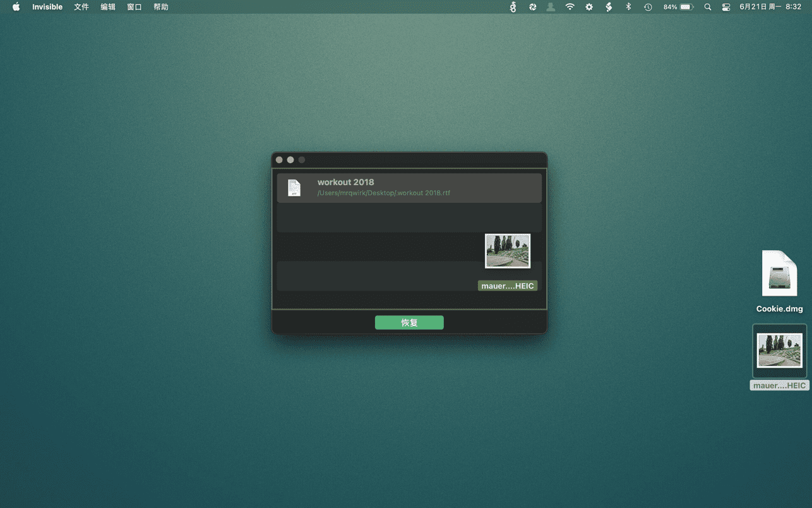Open the 编辑 menu
812x508 pixels.
tap(108, 7)
